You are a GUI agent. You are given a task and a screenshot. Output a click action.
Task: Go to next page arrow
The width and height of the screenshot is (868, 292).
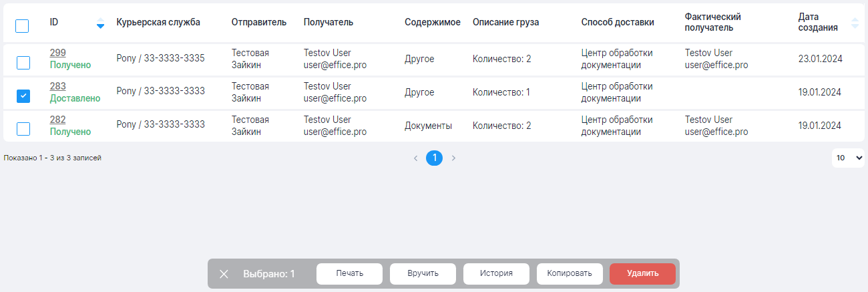point(453,158)
